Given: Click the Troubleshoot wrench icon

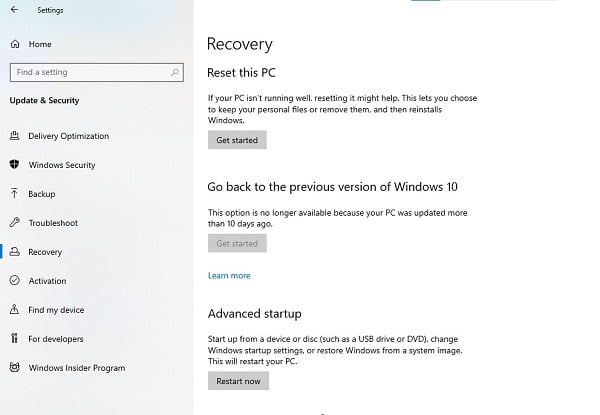Looking at the screenshot, I should (x=15, y=223).
